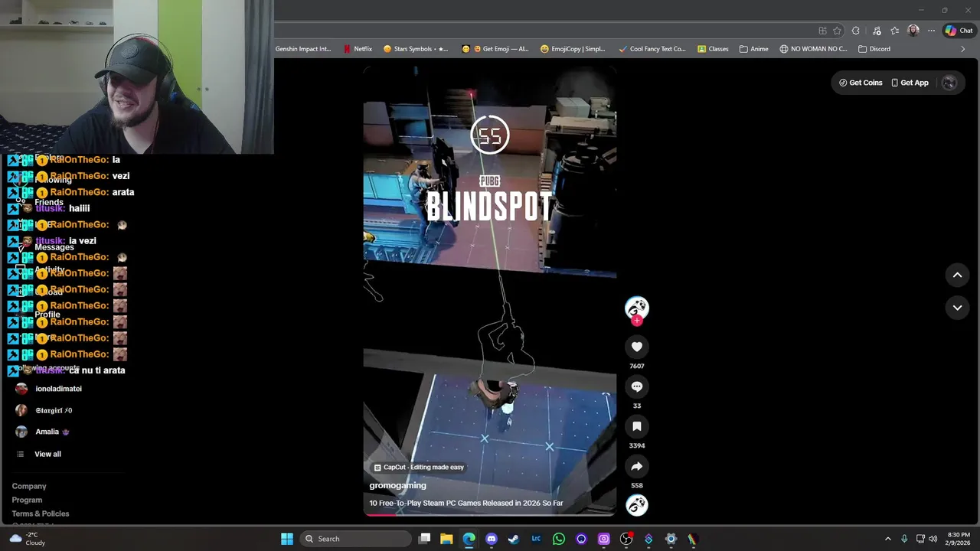This screenshot has width=980, height=551.
Task: Open Stars Symbols bookmark
Action: point(416,49)
